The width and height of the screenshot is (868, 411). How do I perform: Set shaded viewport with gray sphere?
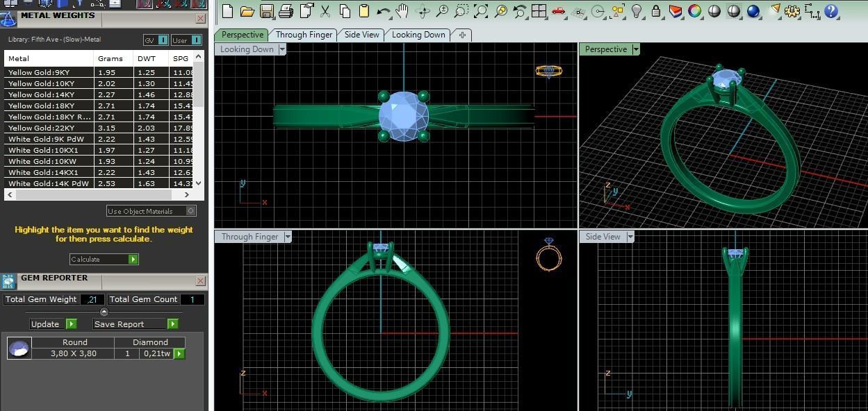[714, 11]
